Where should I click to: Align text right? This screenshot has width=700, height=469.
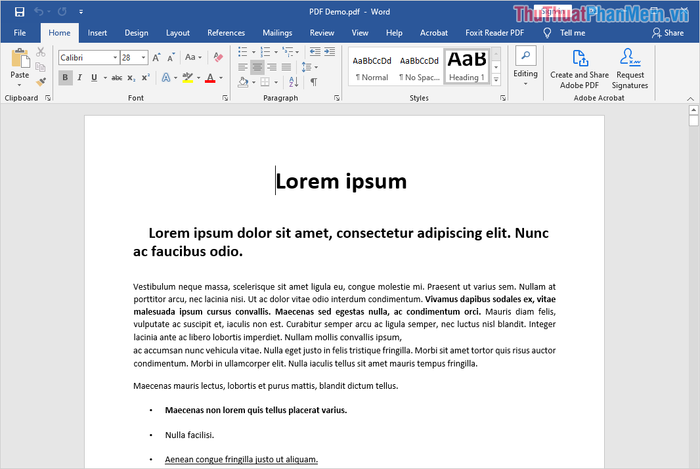click(272, 67)
